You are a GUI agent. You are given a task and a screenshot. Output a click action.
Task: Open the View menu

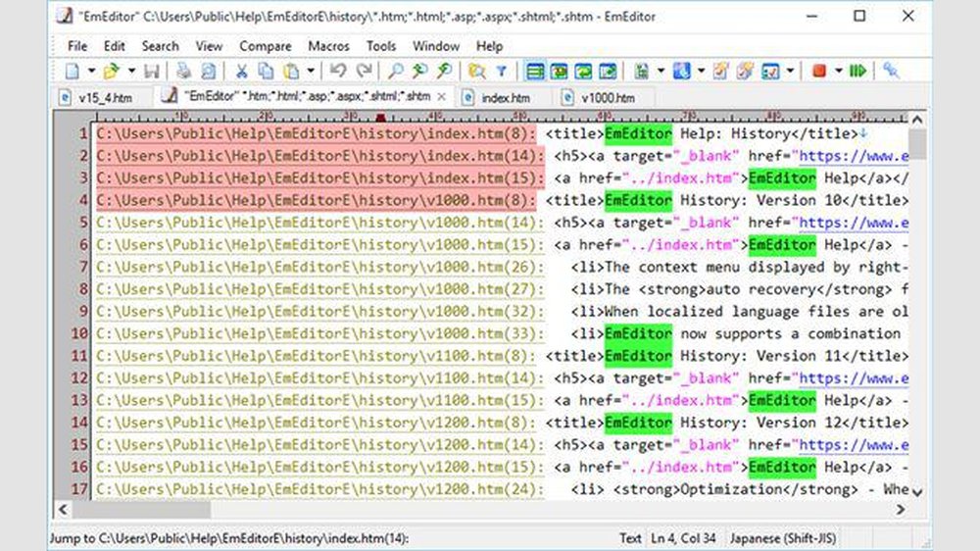(x=209, y=46)
